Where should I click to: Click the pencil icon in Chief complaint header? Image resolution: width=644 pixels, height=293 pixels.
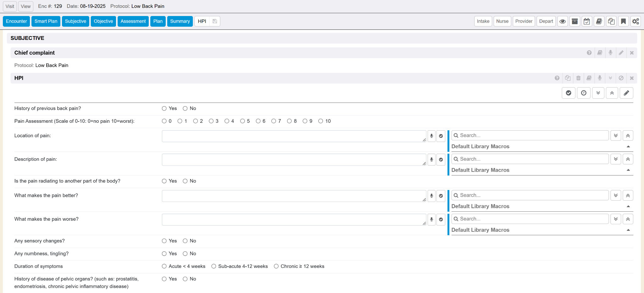coord(621,53)
